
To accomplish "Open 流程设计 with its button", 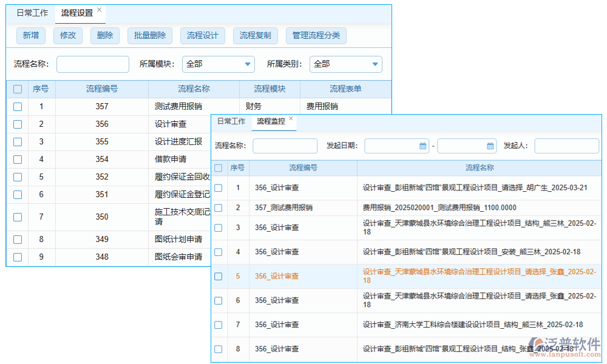I will (x=202, y=35).
